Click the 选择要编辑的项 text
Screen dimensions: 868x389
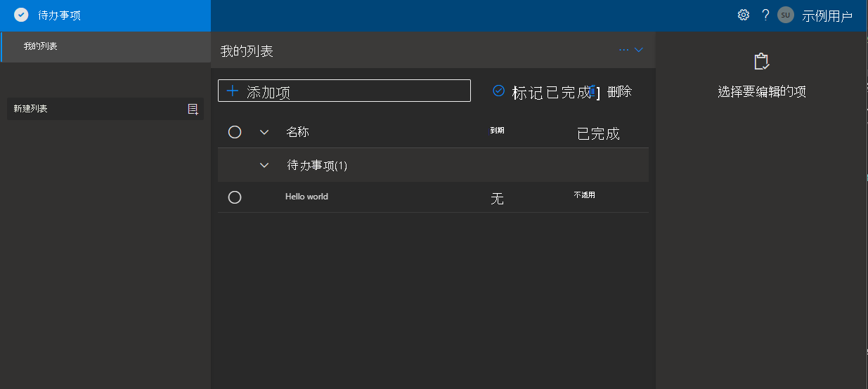pos(762,91)
